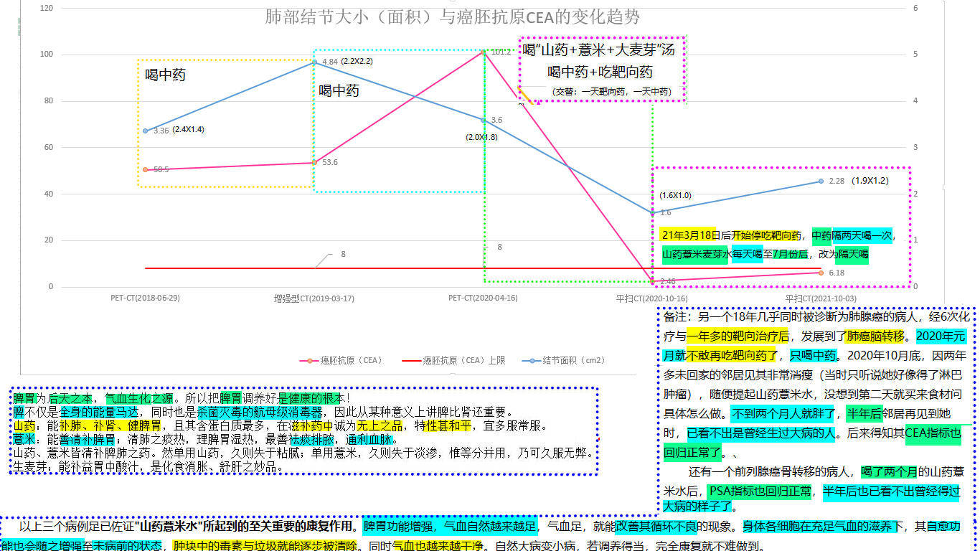980x551 pixels.
Task: Click the highlighted text 21年3月18日后开始停吃靶向药
Action: coord(730,235)
